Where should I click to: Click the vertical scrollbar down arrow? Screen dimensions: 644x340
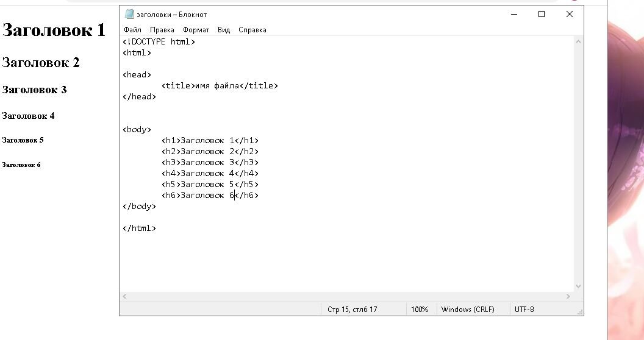tap(578, 286)
